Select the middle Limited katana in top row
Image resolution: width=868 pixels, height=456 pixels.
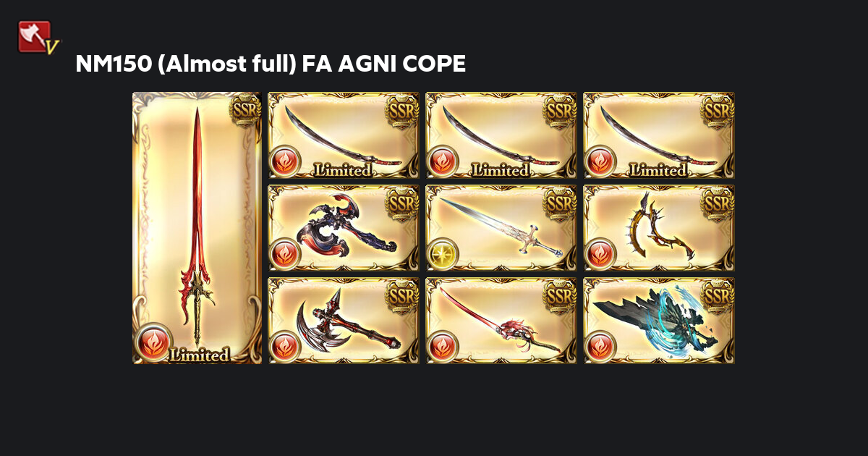[x=501, y=135]
